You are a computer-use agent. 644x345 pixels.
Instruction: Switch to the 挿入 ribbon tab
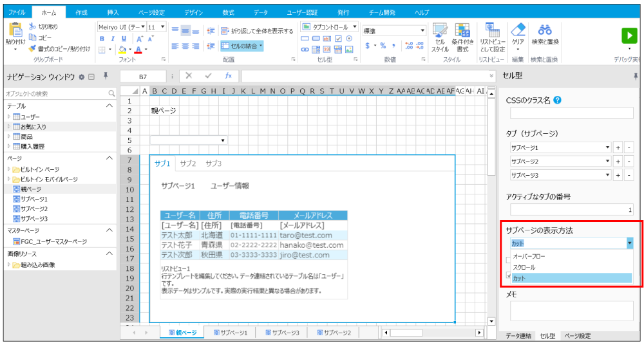tap(113, 12)
